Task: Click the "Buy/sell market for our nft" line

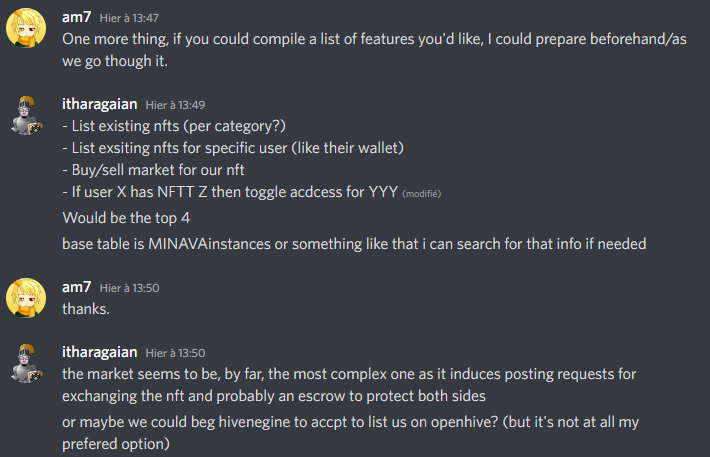Action: tap(153, 169)
